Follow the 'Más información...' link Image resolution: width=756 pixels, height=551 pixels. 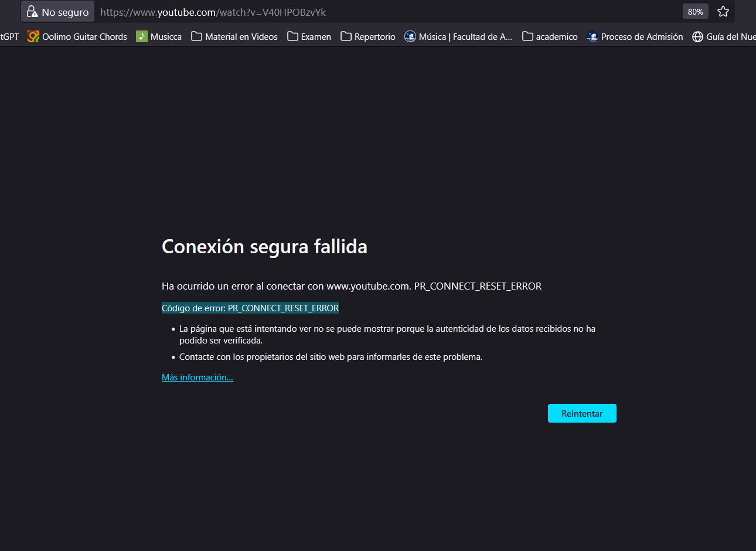click(197, 377)
